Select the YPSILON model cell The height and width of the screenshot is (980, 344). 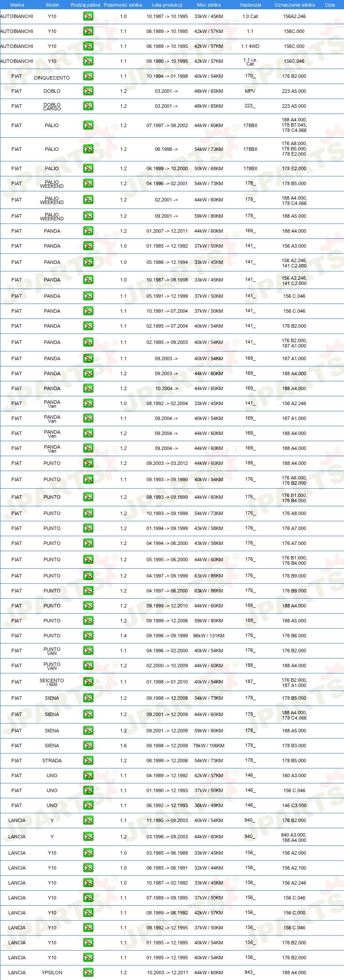(52, 973)
